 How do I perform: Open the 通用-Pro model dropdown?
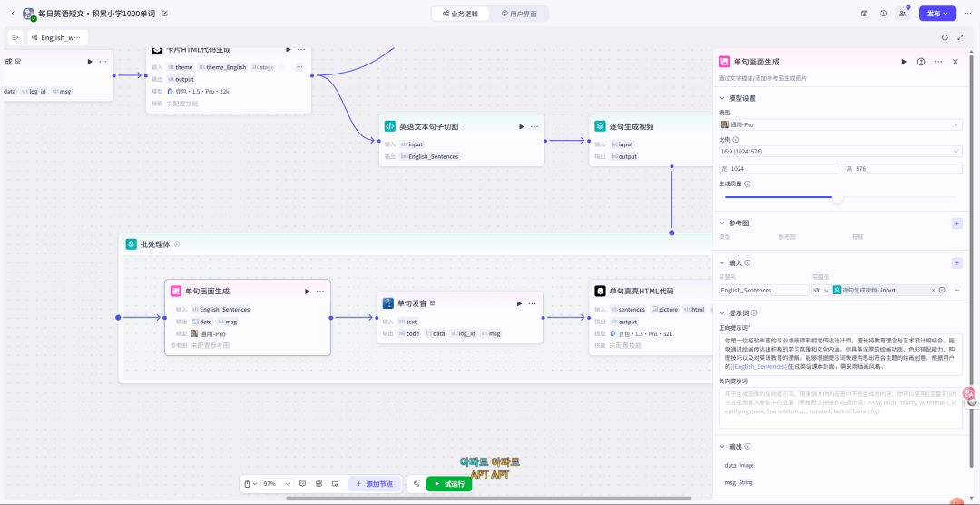click(840, 124)
